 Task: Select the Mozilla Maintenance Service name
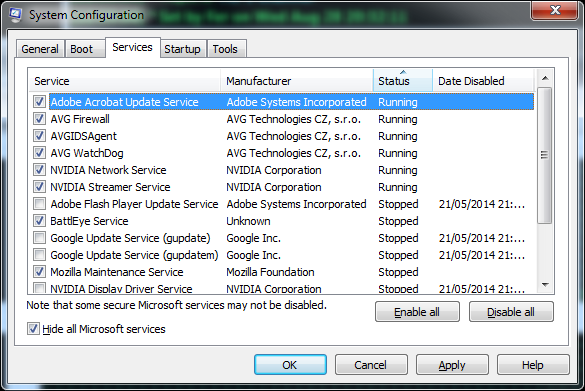pos(117,272)
